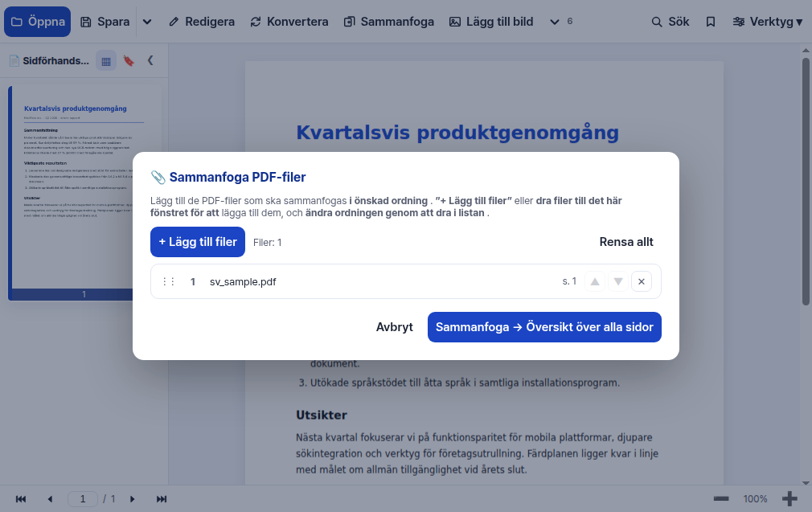812x512 pixels.
Task: Click Lägg till bild in toolbar
Action: pos(491,22)
